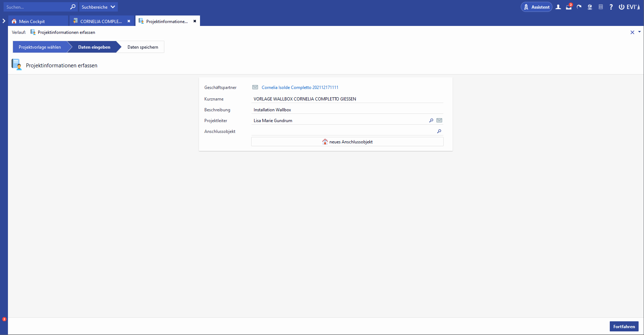Click the envelope icon next to Geschäftspartner
Screen dimensions: 644x335
(x=255, y=87)
